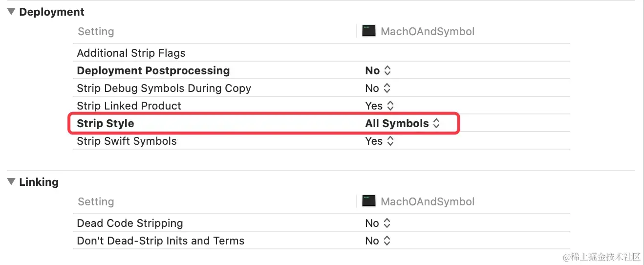644x265 pixels.
Task: Select the Strip Linked Product setting name
Action: [x=129, y=106]
